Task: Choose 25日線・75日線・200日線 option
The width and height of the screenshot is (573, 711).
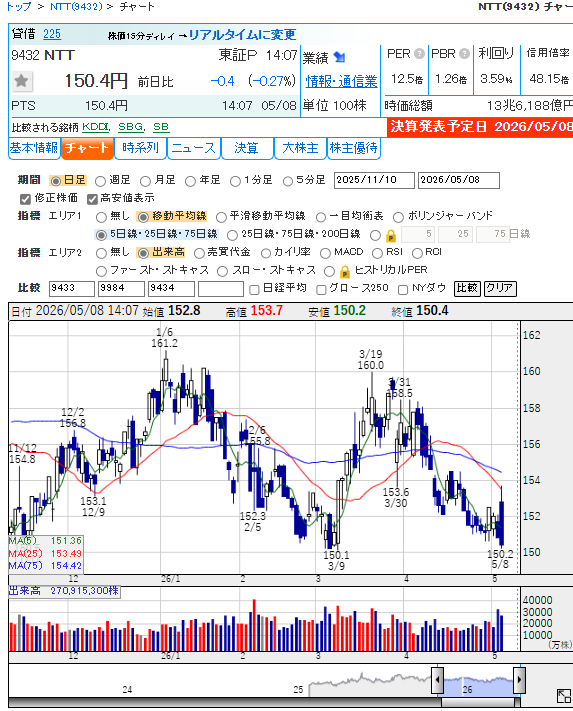Action: [x=232, y=235]
